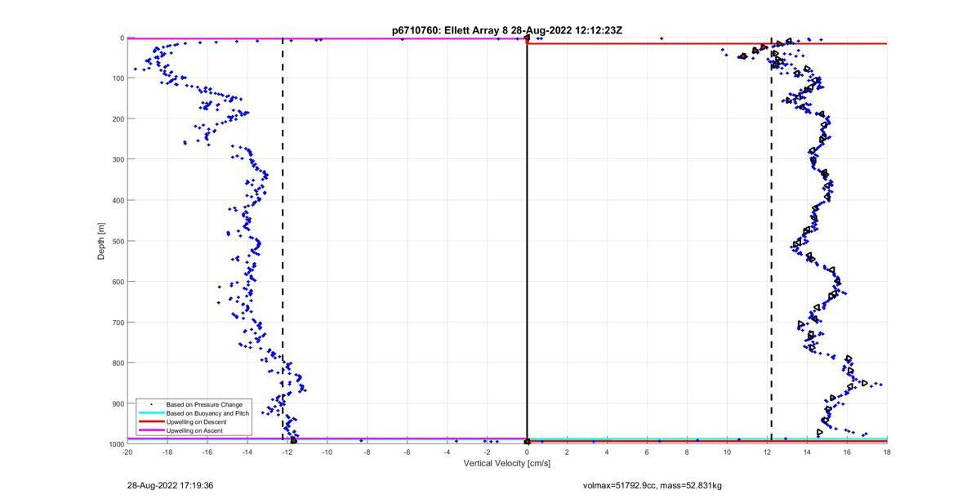Click x-axis tick label '-8'
980x499 pixels.
click(x=367, y=452)
